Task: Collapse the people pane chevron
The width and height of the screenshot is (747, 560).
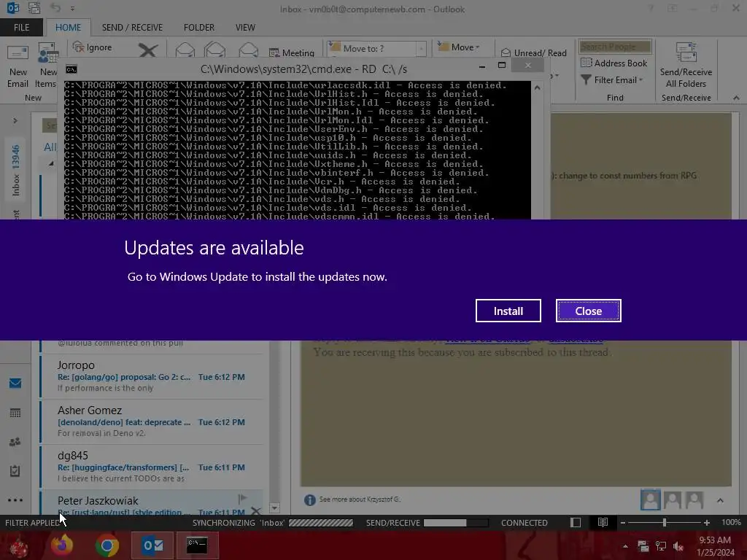Action: pos(720,500)
